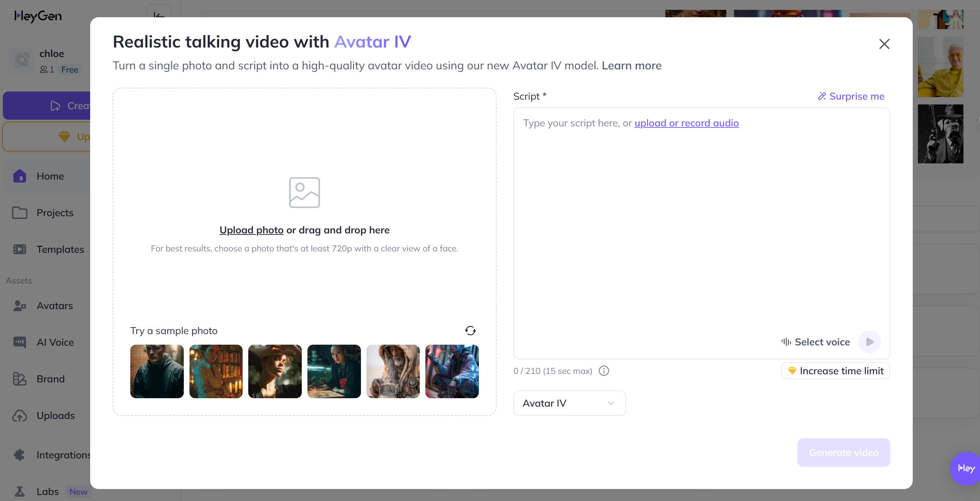Click upload or record audio link
980x501 pixels.
click(x=686, y=123)
